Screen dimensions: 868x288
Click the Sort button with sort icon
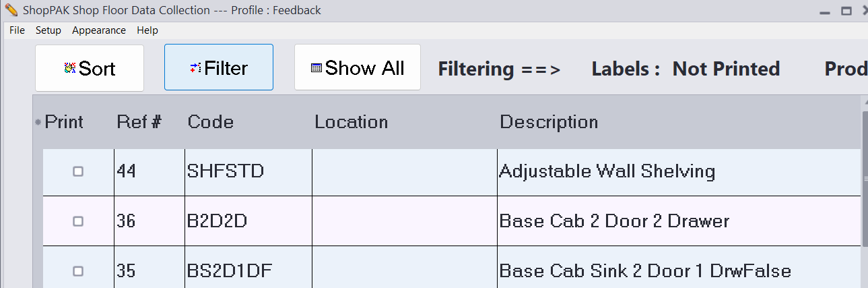click(x=90, y=68)
